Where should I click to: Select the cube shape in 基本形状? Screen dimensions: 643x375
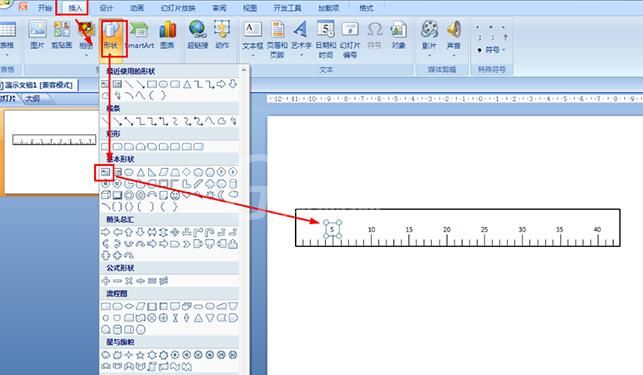pos(105,195)
